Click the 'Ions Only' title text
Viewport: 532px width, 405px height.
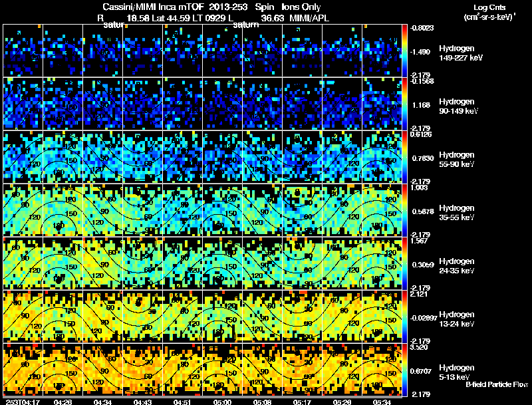coord(301,7)
